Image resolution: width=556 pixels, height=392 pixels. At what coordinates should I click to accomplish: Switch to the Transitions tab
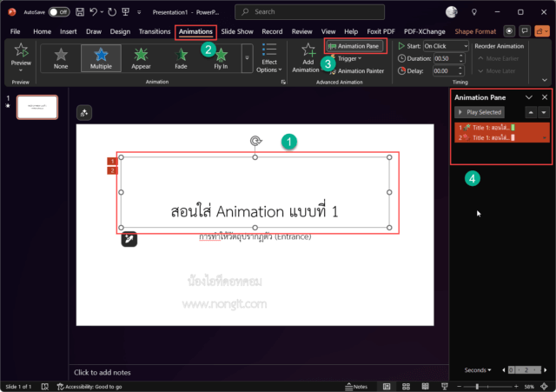(x=155, y=31)
